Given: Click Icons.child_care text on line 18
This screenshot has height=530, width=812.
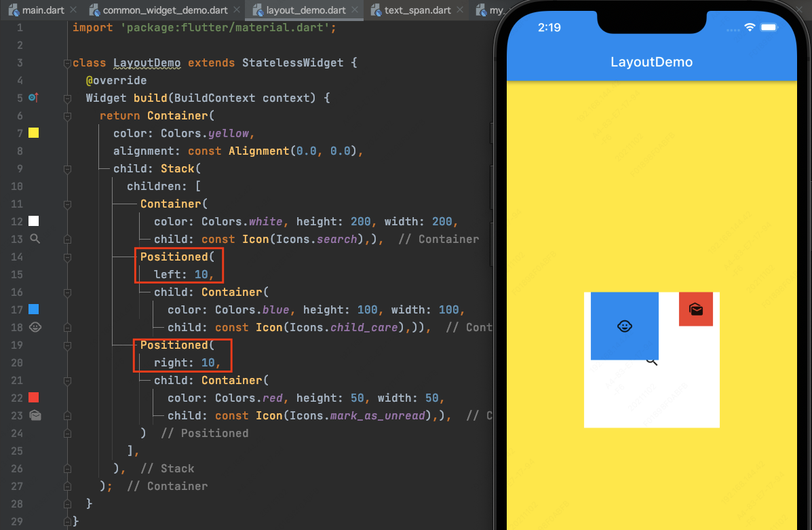Looking at the screenshot, I should [344, 327].
